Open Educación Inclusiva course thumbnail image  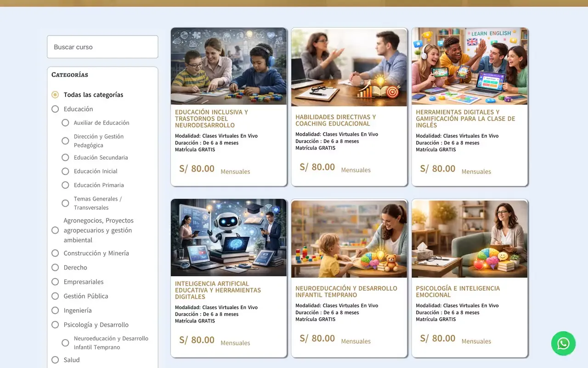(x=229, y=66)
